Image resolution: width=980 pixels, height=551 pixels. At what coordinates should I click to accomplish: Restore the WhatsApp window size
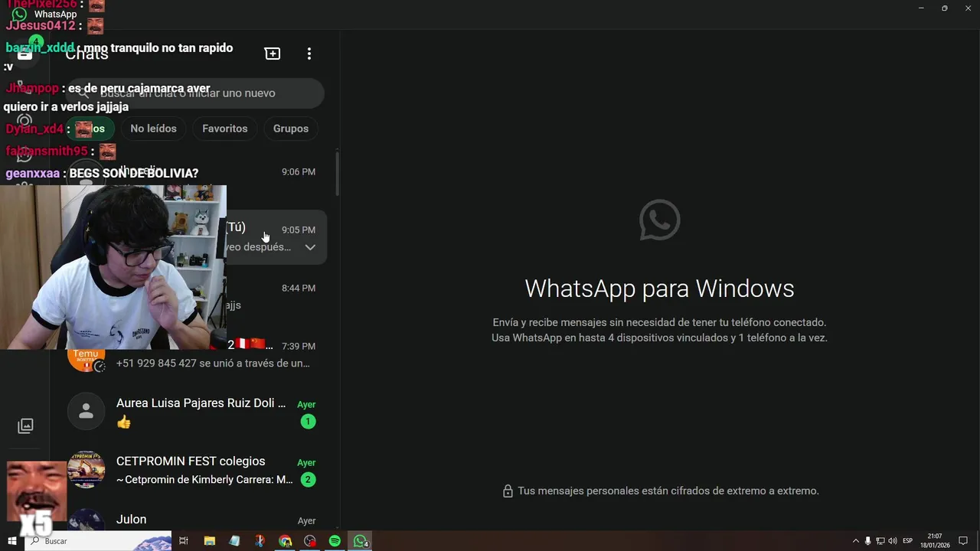tap(944, 8)
